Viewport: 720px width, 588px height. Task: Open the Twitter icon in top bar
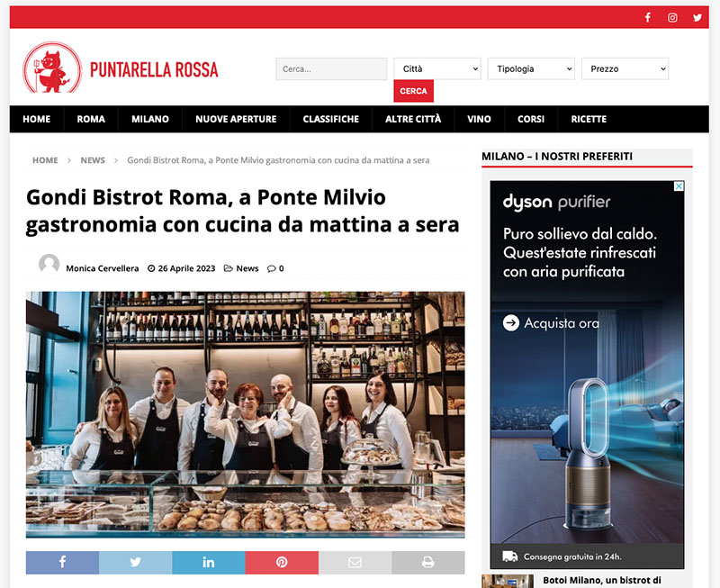pyautogui.click(x=697, y=17)
